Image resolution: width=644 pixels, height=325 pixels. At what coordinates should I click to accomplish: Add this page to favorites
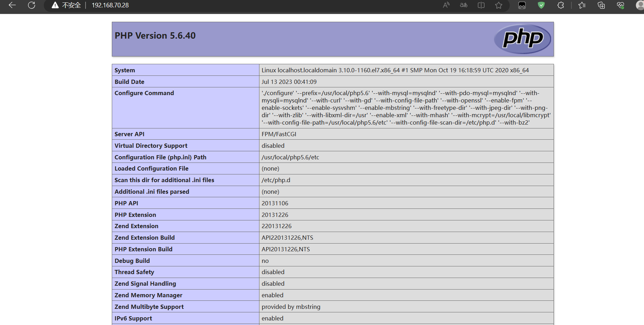point(499,5)
